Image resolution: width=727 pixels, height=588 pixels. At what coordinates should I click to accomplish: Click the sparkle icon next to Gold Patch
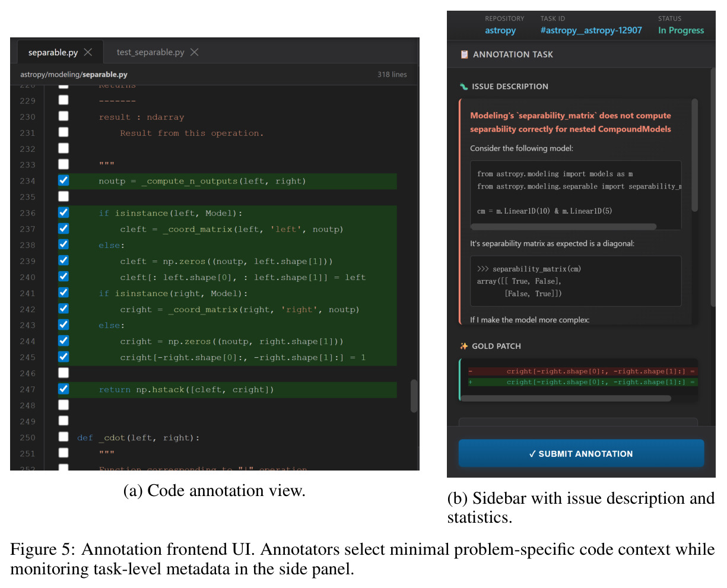(463, 346)
